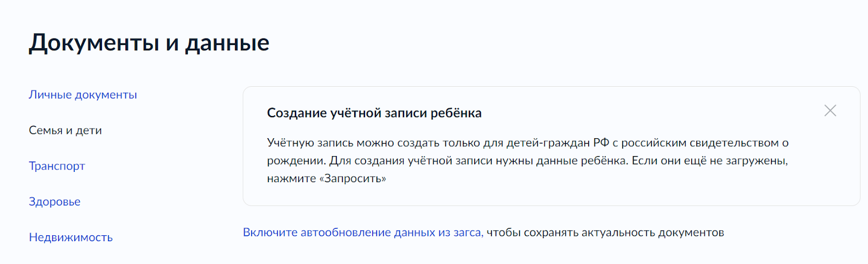This screenshot has width=868, height=264.
Task: Go to the Транспорт section
Action: pyautogui.click(x=57, y=166)
